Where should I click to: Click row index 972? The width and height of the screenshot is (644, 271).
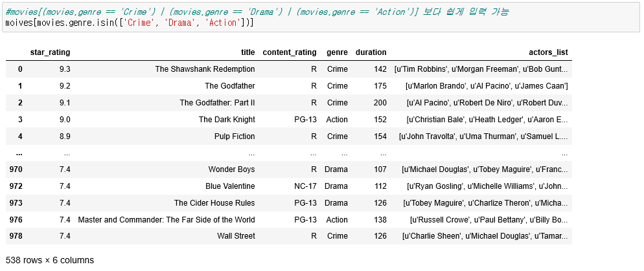(x=16, y=186)
